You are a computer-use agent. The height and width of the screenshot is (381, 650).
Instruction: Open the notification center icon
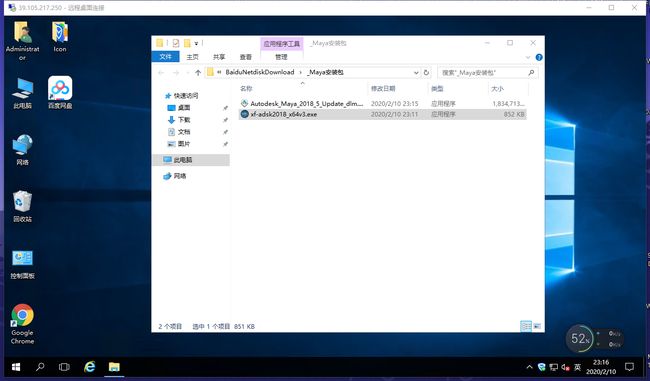point(629,367)
